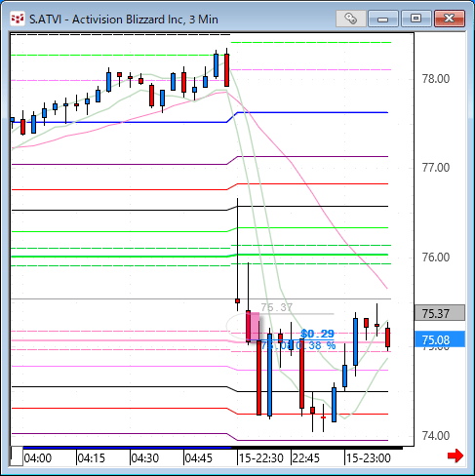
Task: Click the 78.00 price axis label
Action: point(436,79)
